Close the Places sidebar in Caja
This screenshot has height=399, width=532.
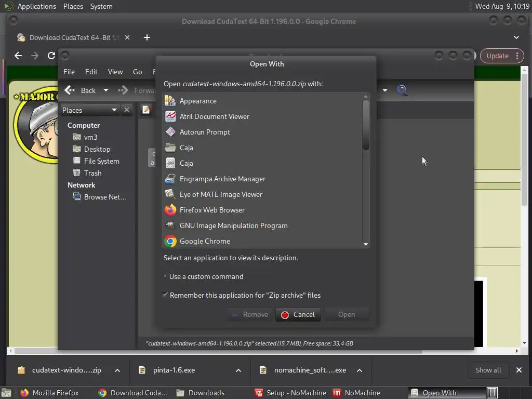pos(127,110)
